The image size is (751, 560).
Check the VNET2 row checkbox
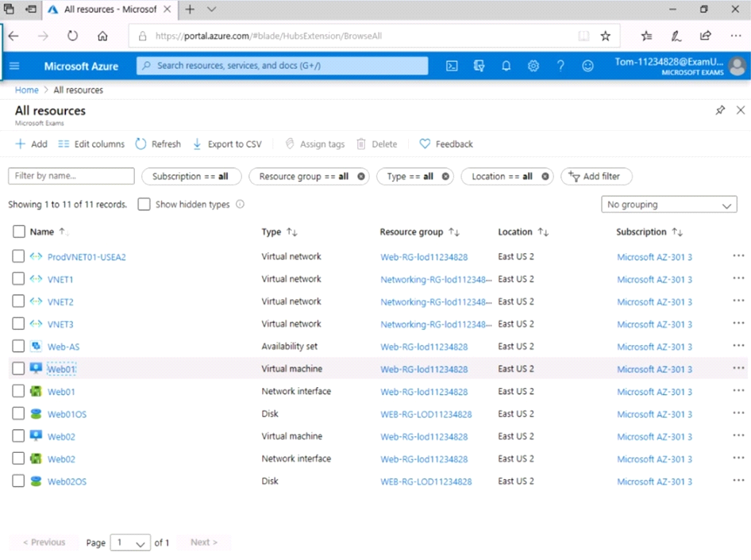(18, 301)
